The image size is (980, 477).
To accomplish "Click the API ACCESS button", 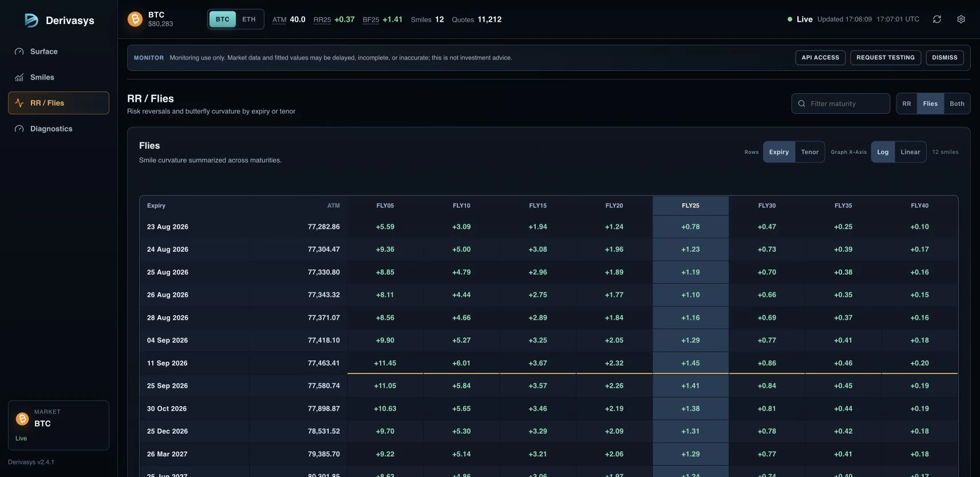I will click(820, 58).
